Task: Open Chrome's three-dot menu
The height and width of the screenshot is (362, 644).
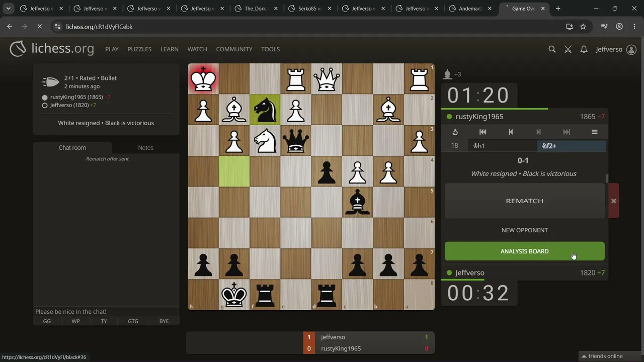Action: [634, 27]
